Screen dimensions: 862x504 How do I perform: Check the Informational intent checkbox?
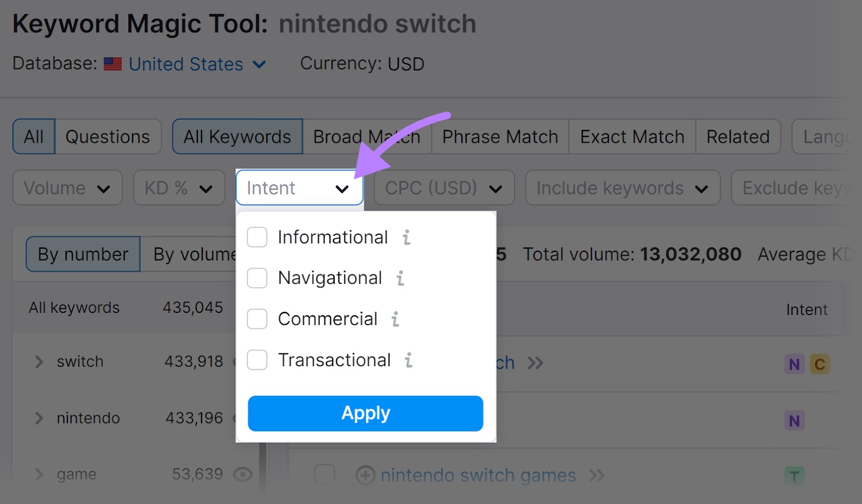pos(257,237)
